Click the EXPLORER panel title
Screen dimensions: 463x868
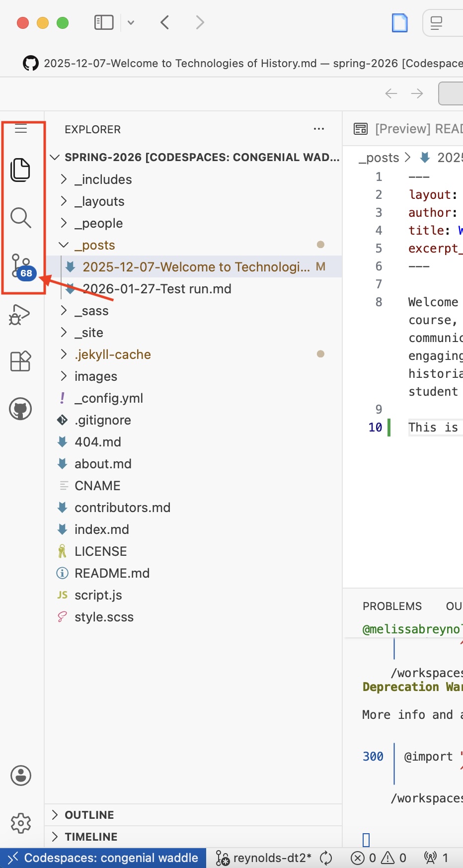92,129
